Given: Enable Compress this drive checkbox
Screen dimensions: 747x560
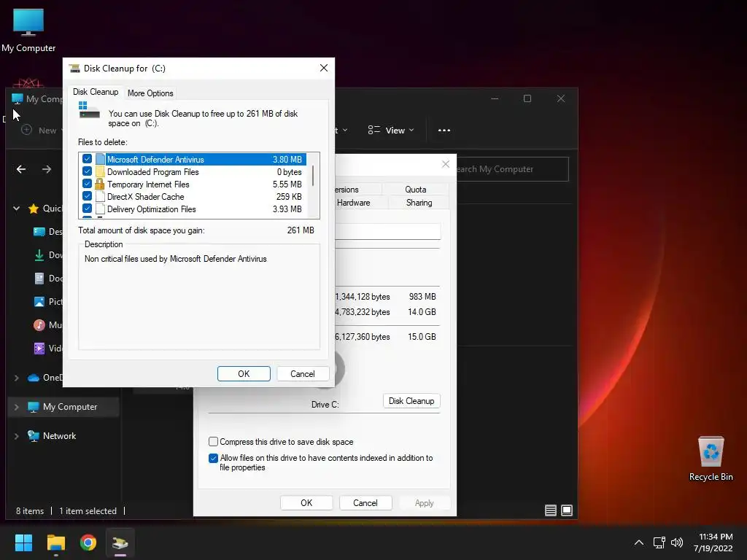Looking at the screenshot, I should point(214,441).
